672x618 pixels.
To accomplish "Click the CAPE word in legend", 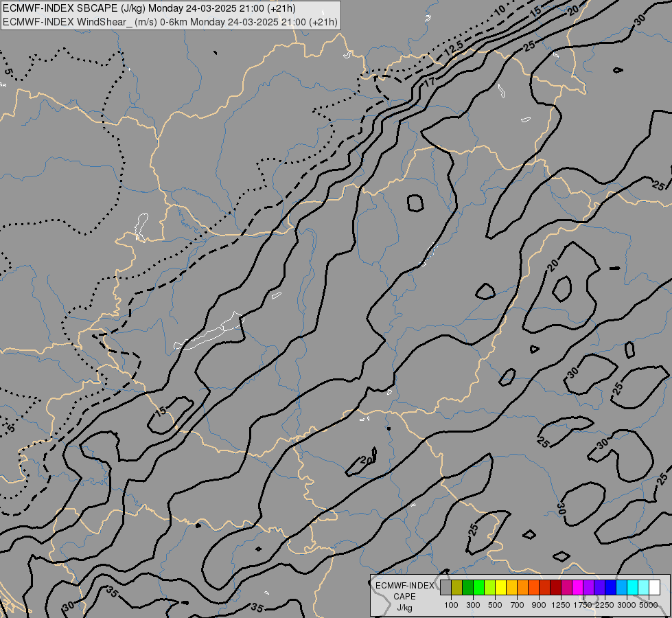I will click(x=404, y=597).
